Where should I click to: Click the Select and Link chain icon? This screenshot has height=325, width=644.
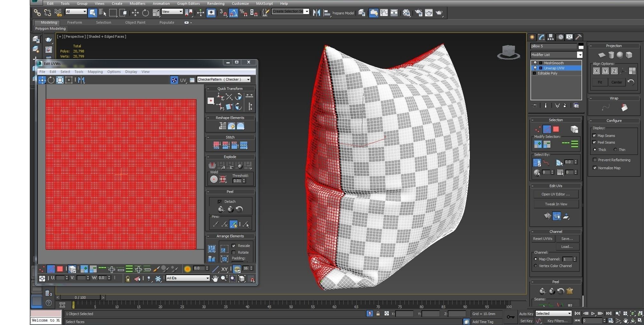tap(37, 13)
